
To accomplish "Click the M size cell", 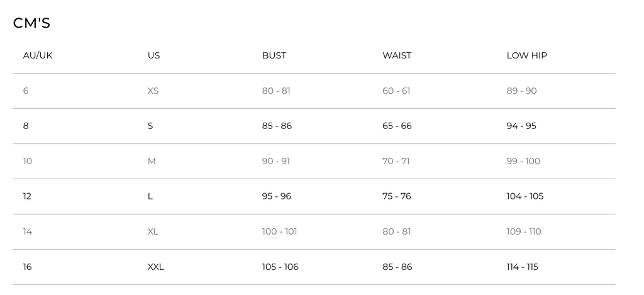I will pos(152,161).
